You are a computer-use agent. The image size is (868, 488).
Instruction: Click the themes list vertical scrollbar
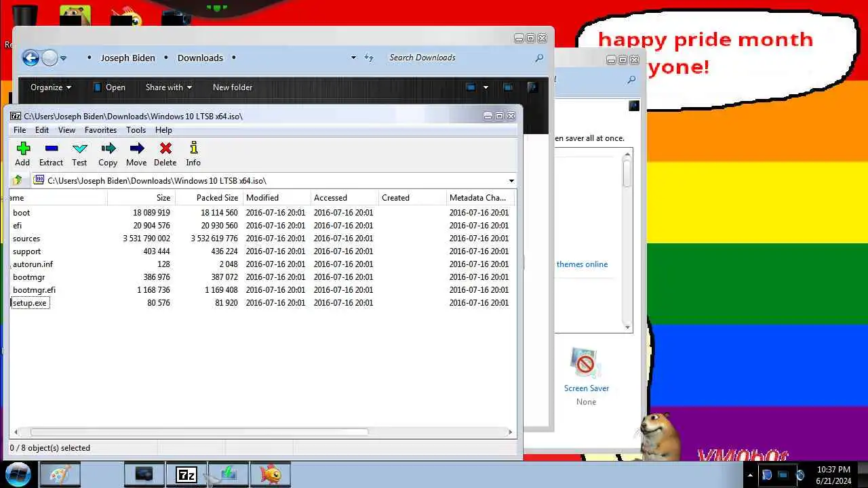(x=627, y=241)
